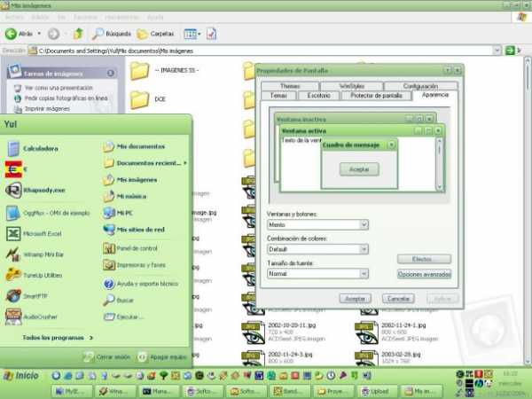Switch to Protector de pantalla tab
532x399 pixels.
click(x=376, y=96)
